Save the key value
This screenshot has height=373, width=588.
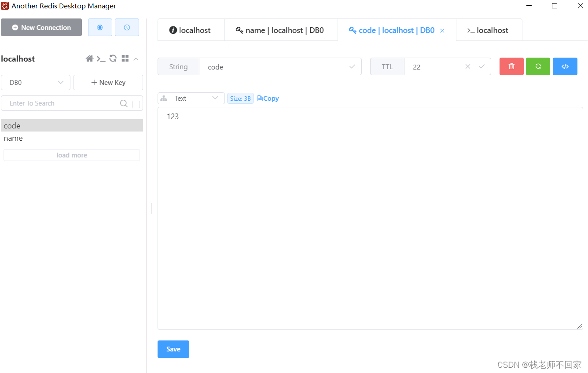coord(173,349)
